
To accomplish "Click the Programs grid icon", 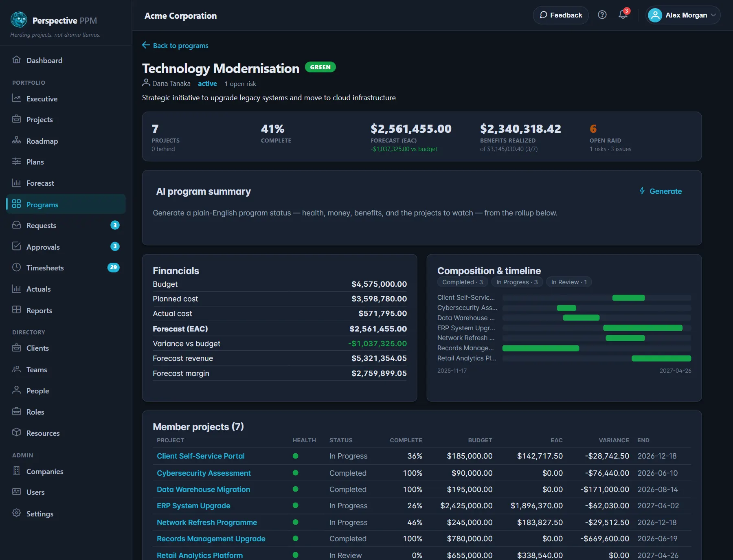I will pyautogui.click(x=16, y=204).
